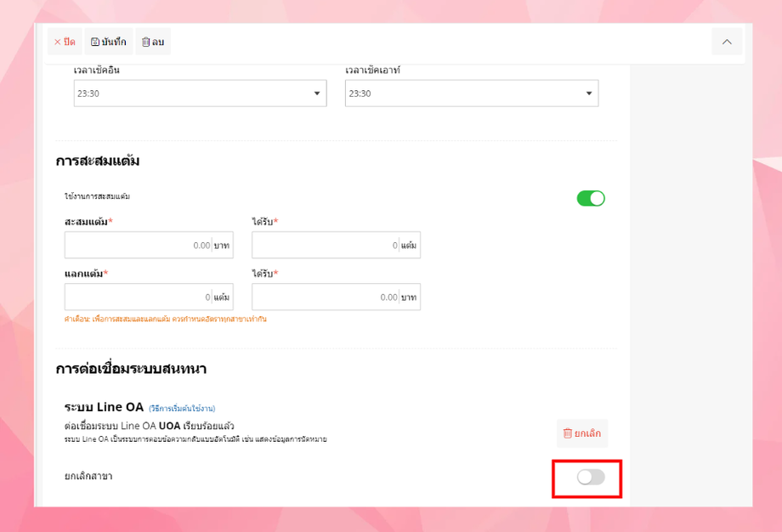Click the ปิด close button
Viewport: 782px width, 532px height.
point(65,42)
